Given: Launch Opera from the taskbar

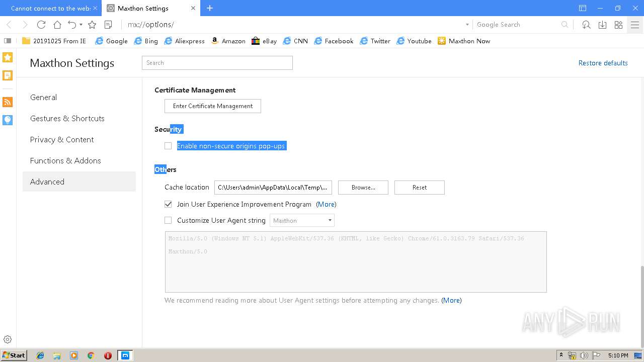Looking at the screenshot, I should click(108, 355).
